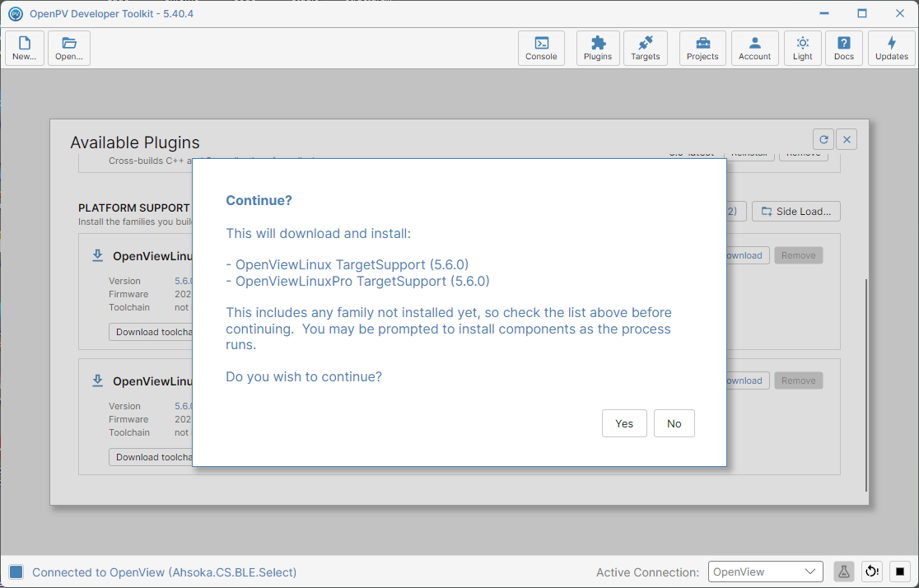Image resolution: width=919 pixels, height=588 pixels.
Task: Maximize the OpenPV Developer Toolkit window
Action: (862, 13)
